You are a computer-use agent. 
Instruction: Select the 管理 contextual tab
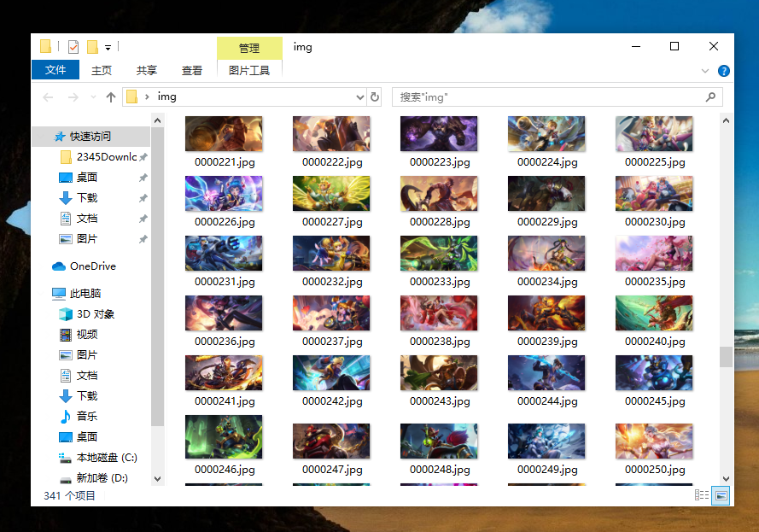point(249,48)
